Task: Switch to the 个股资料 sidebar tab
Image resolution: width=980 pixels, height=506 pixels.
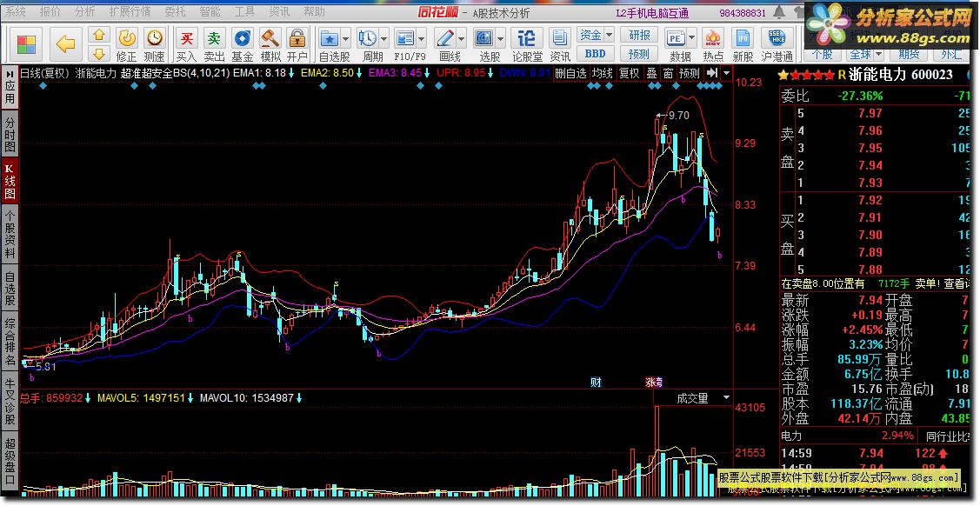Action: coord(10,234)
